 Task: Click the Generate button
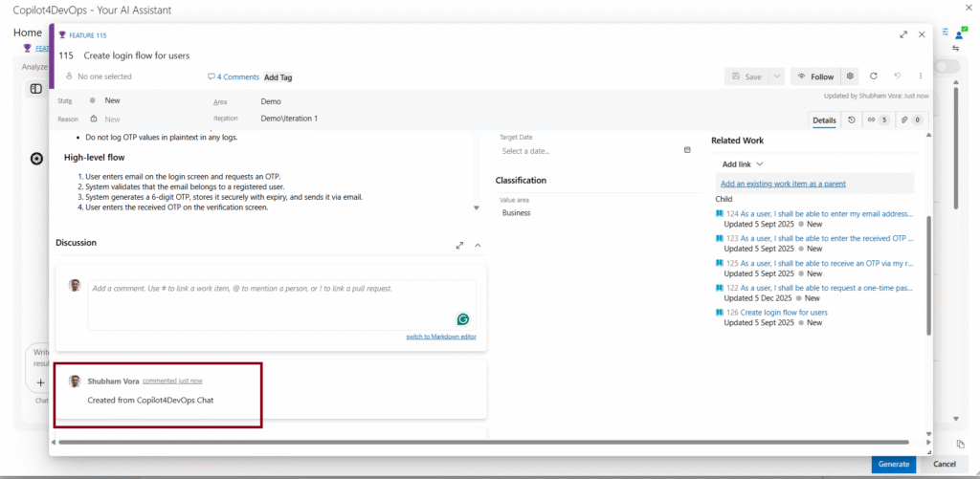[x=894, y=464]
